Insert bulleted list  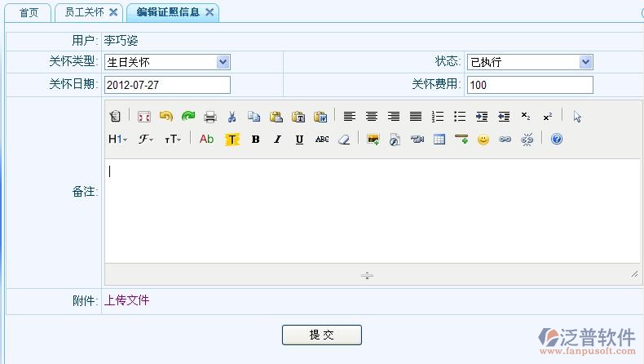tap(460, 117)
